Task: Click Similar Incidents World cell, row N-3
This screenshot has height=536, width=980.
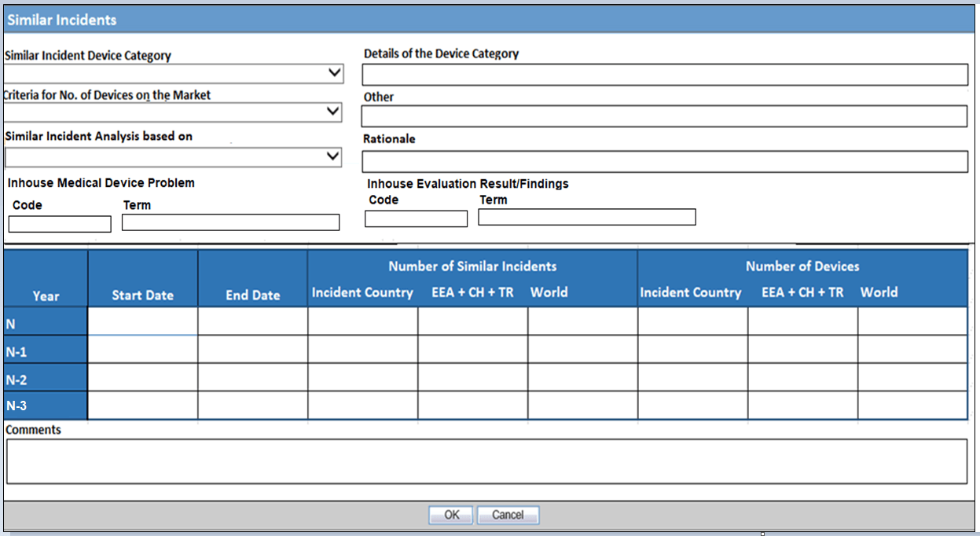Action: point(582,406)
